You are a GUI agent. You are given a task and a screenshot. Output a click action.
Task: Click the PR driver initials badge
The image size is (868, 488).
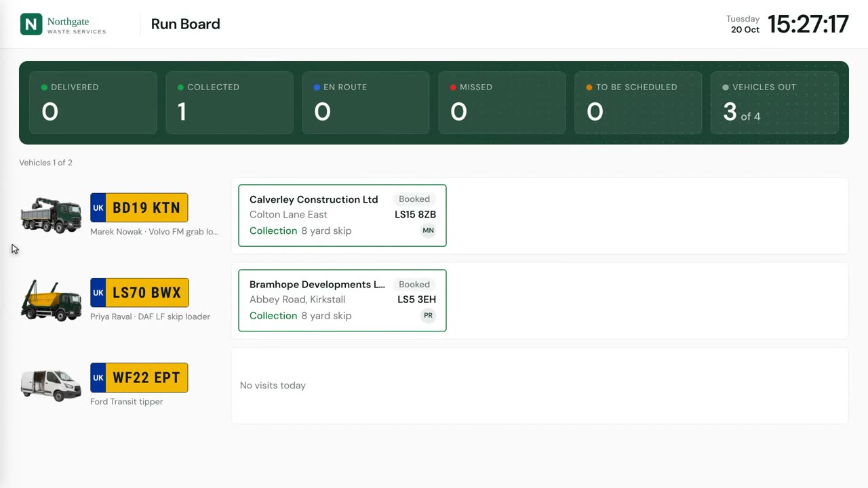(428, 315)
